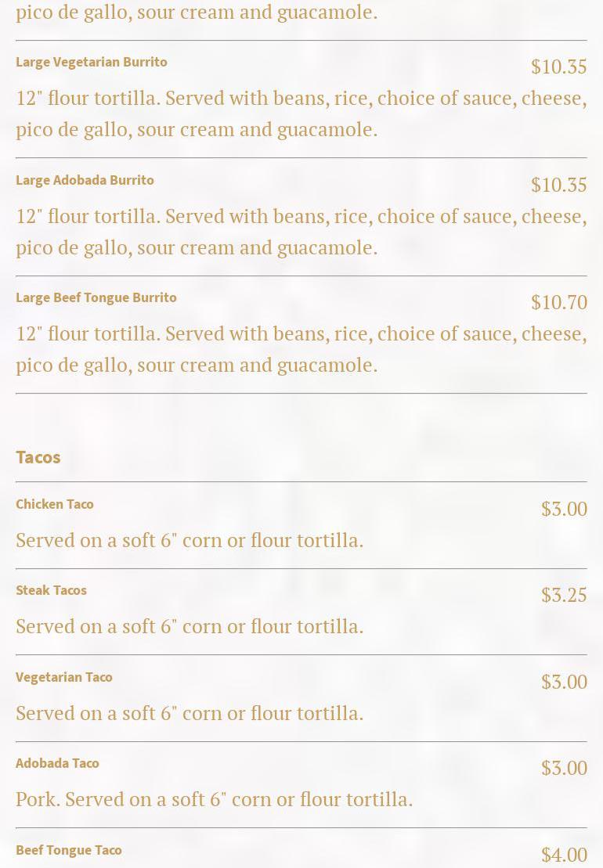Click the Large Vegetarian Burrito $10.35 price
The width and height of the screenshot is (603, 868).
(558, 67)
